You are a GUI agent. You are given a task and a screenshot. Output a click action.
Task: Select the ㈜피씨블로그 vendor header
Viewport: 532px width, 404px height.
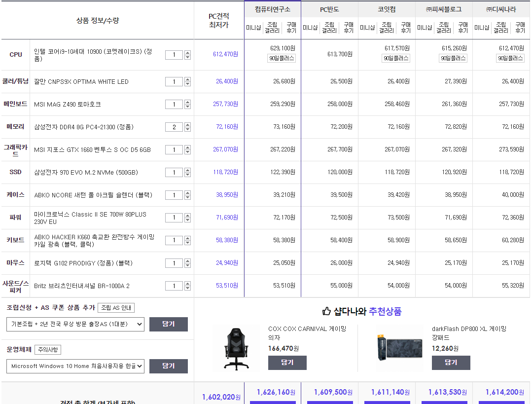pyautogui.click(x=444, y=9)
